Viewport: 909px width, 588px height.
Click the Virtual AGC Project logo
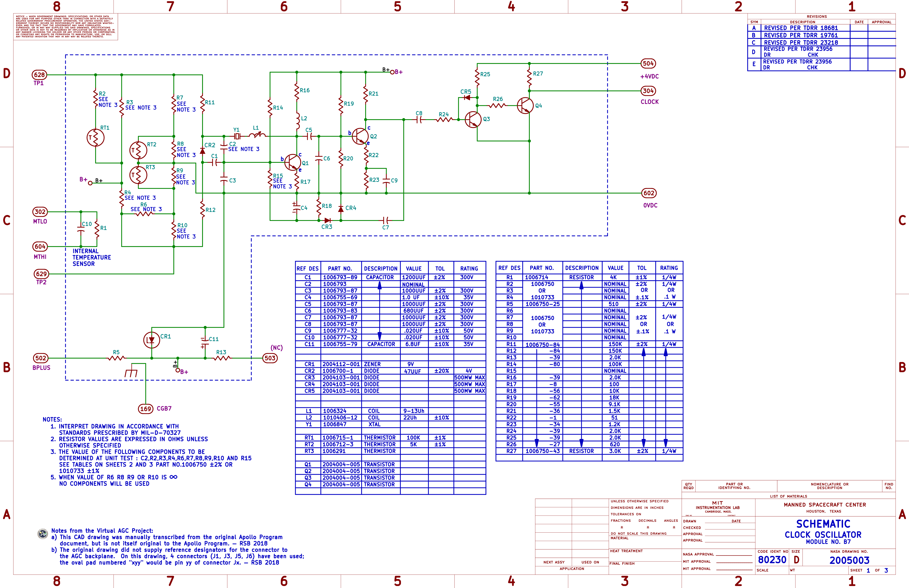[43, 534]
